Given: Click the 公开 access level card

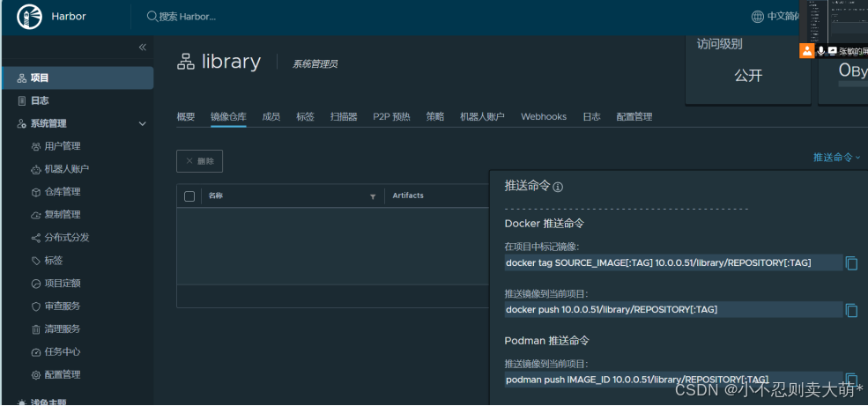Looking at the screenshot, I should (x=748, y=70).
